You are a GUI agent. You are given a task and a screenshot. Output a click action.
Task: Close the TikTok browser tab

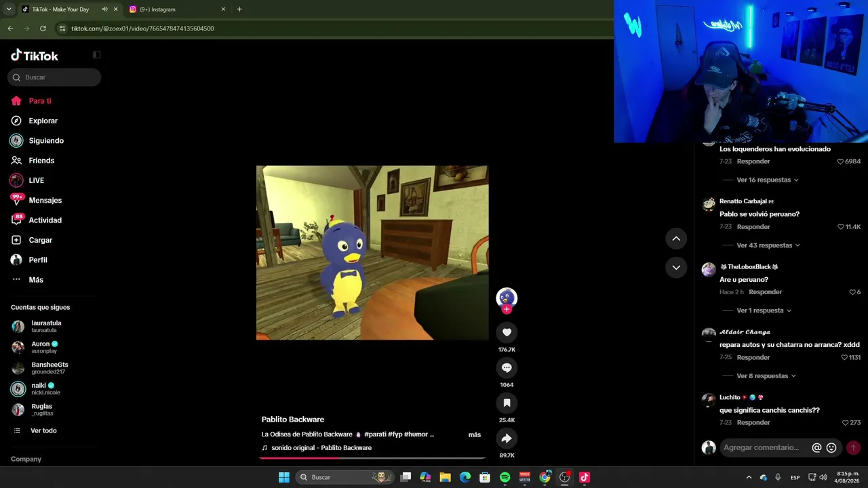tap(115, 9)
